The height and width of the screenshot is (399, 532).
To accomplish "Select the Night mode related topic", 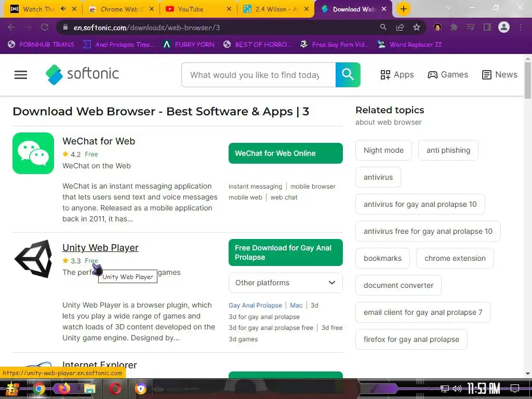I will pos(384,150).
